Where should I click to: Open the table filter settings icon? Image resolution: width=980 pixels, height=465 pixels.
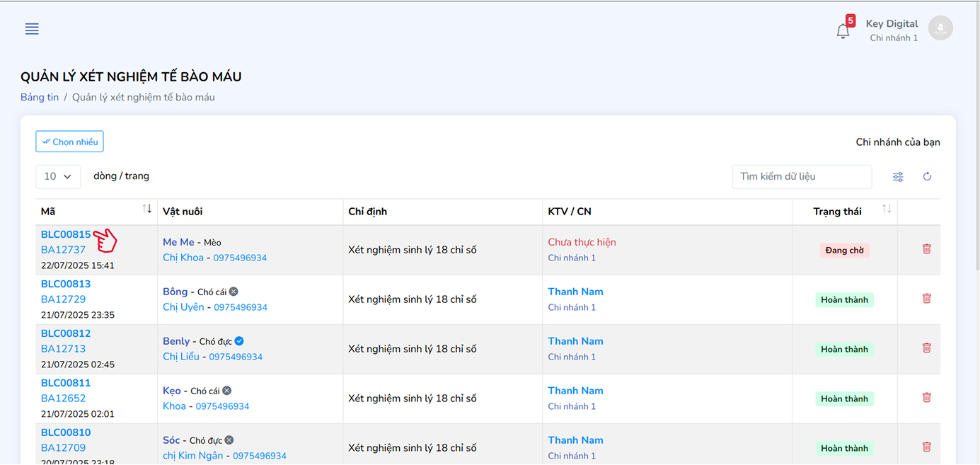point(898,177)
